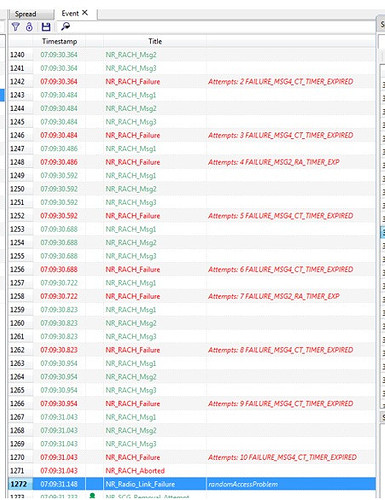Click the Attempts 4 FAILURE_MSG2_RA_TIMER_EXP detail
Viewport: 385px width, 500px height.
click(274, 162)
